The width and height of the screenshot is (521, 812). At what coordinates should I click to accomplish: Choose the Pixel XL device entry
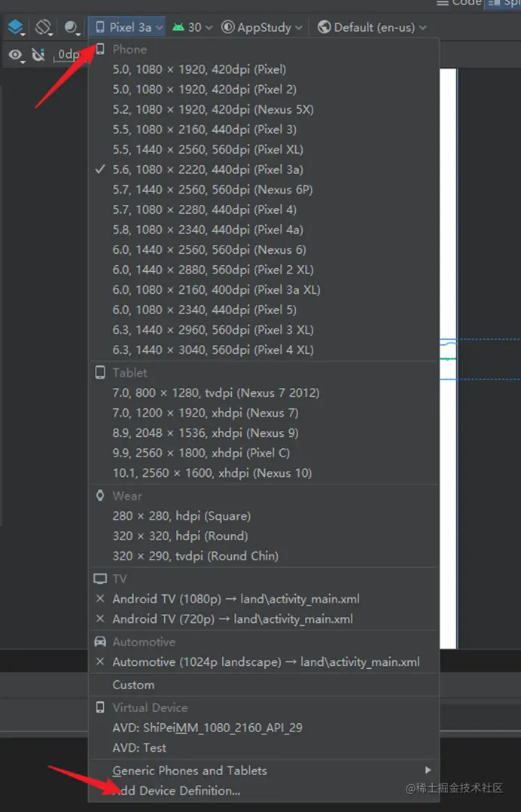click(264, 150)
